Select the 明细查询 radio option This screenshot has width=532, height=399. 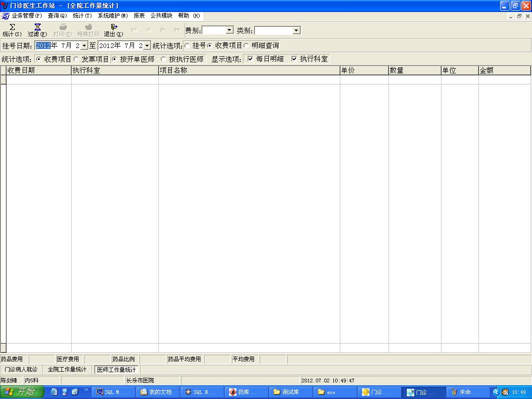coord(246,45)
